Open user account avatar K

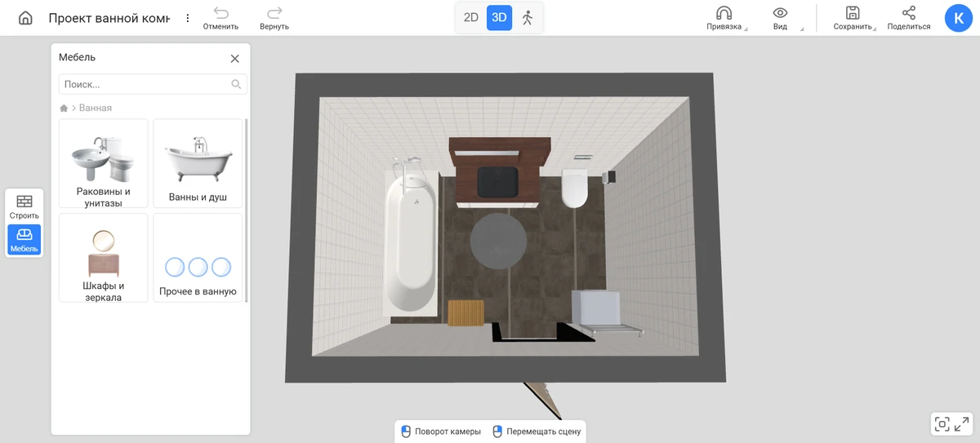[x=958, y=18]
